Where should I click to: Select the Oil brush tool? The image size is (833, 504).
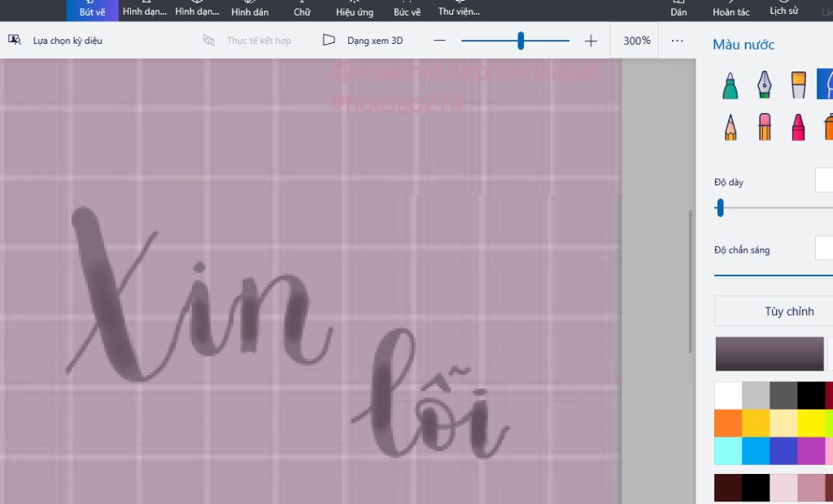coord(798,85)
